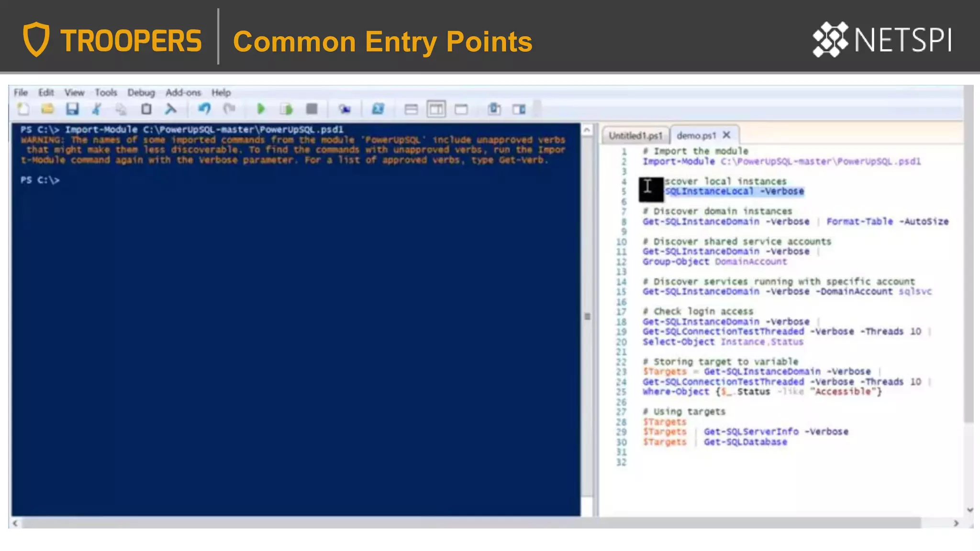Select the demo.ps1 tab
Screen dimensions: 980x551
[x=696, y=135]
